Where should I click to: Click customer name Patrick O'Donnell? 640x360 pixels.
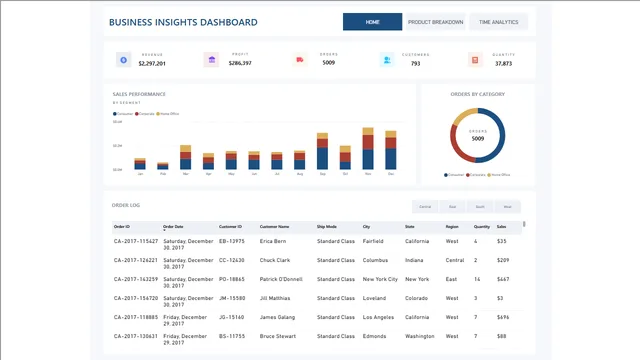[281, 279]
